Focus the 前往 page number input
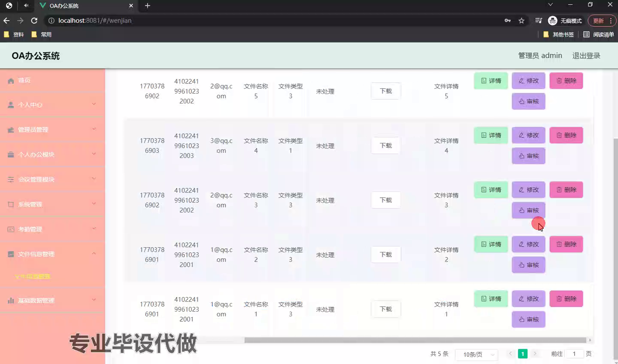The image size is (618, 364). click(x=574, y=354)
